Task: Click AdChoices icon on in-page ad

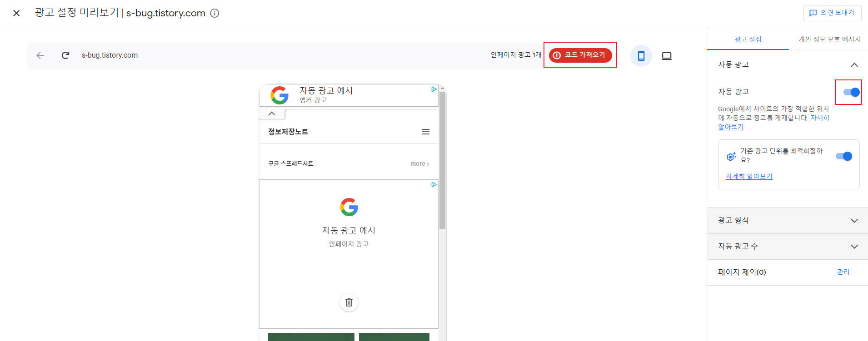Action: pos(434,184)
